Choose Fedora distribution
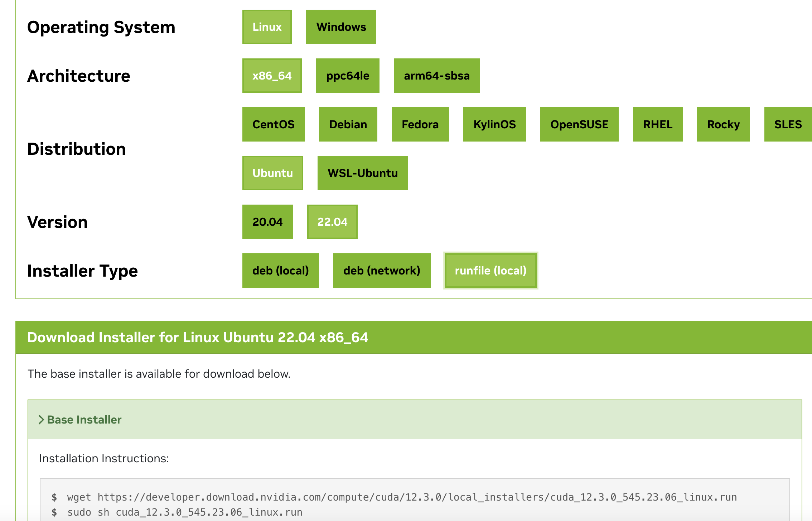The image size is (812, 521). (x=420, y=124)
